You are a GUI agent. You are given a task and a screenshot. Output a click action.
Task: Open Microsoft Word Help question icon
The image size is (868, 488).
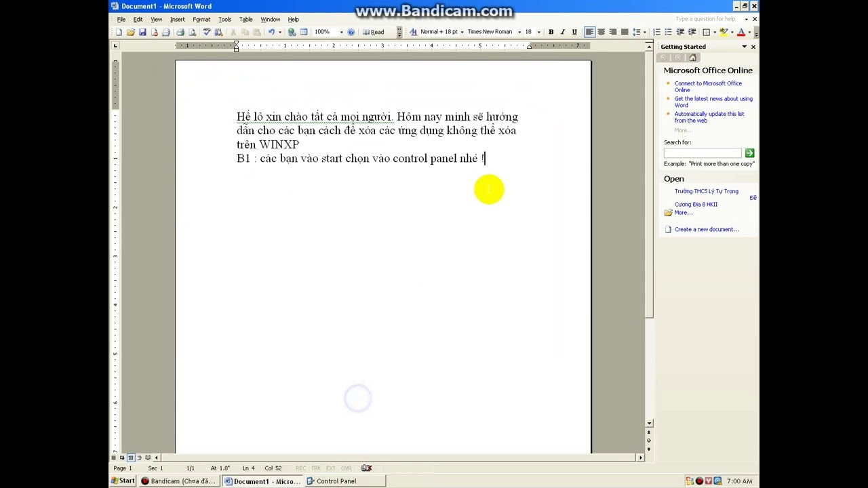pos(351,32)
